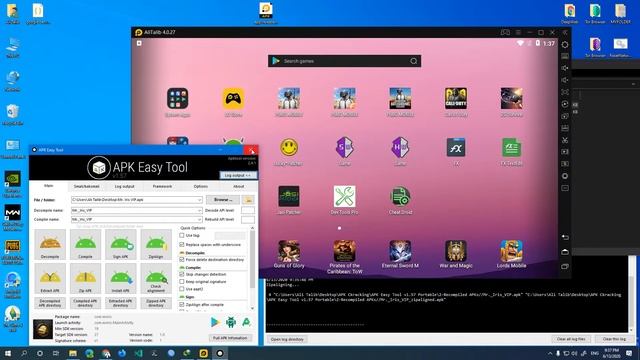This screenshot has width=640, height=360.
Task: Launch Lords Mobile game
Action: [511, 251]
